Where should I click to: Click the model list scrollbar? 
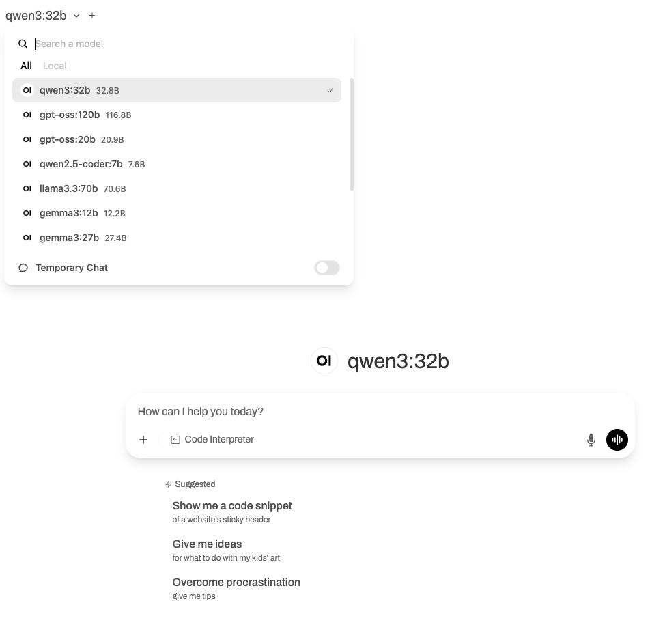(x=352, y=134)
